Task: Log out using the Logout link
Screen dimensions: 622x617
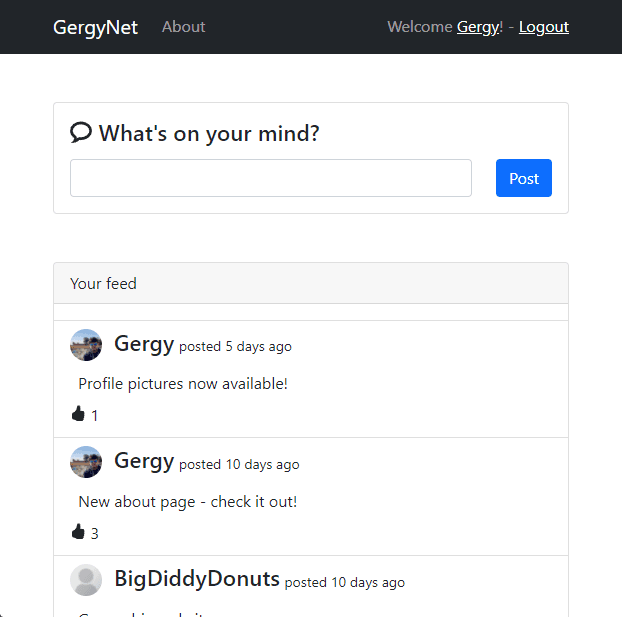Action: pos(544,27)
